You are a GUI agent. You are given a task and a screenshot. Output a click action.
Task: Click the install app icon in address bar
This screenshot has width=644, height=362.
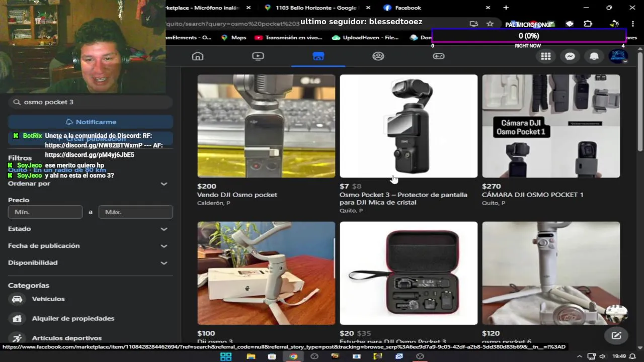click(473, 24)
